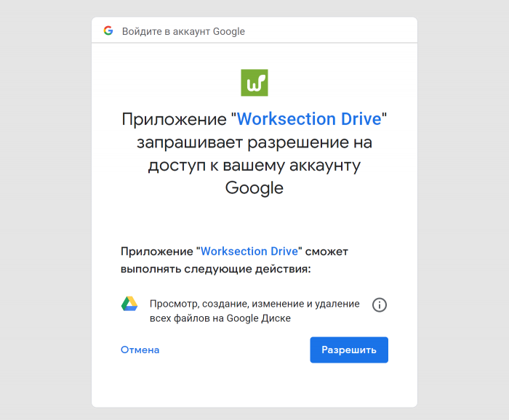
Task: Click word Приложение in large heading
Action: (174, 119)
